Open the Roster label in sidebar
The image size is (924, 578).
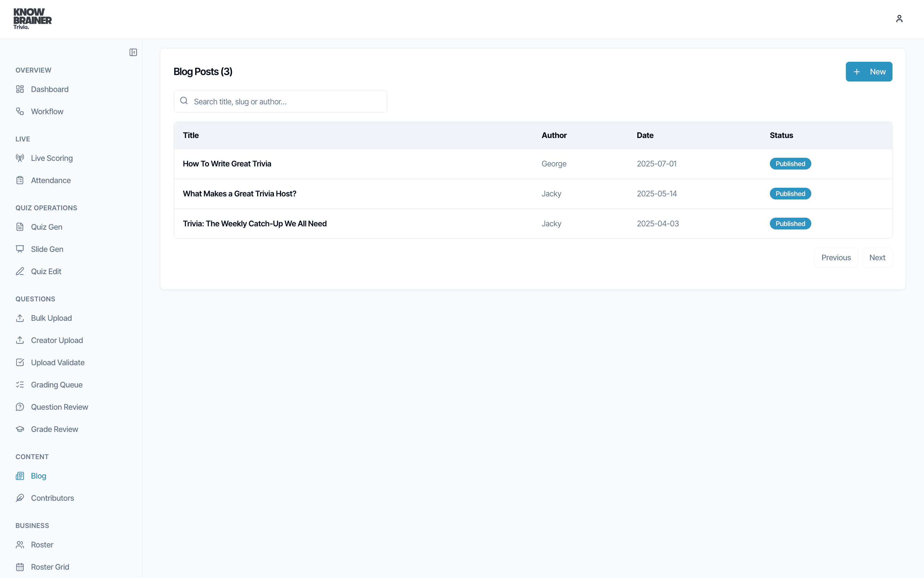click(42, 544)
